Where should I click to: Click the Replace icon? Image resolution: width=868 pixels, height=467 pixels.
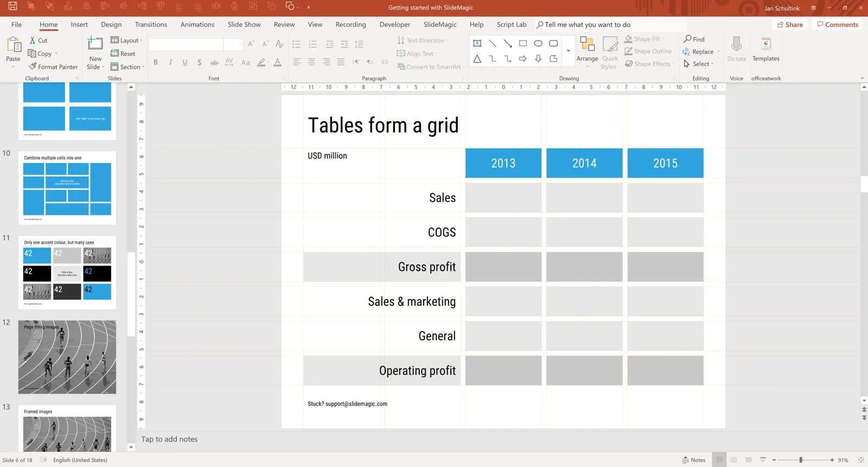686,52
